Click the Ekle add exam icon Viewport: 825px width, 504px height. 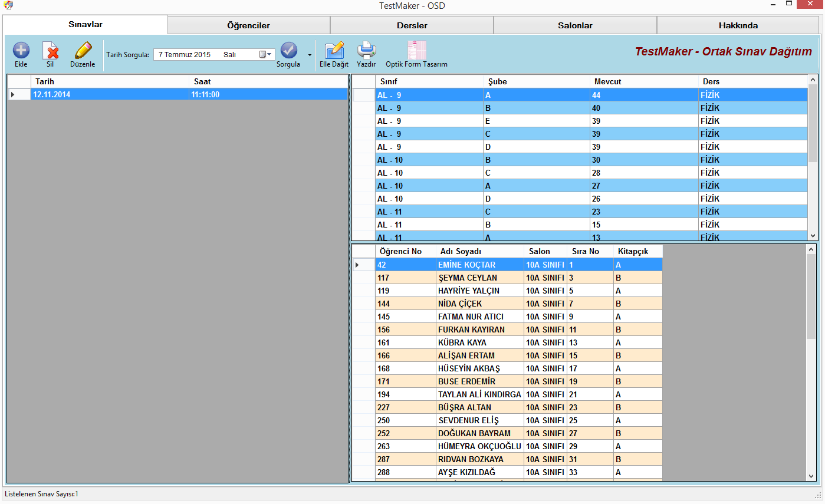point(21,51)
